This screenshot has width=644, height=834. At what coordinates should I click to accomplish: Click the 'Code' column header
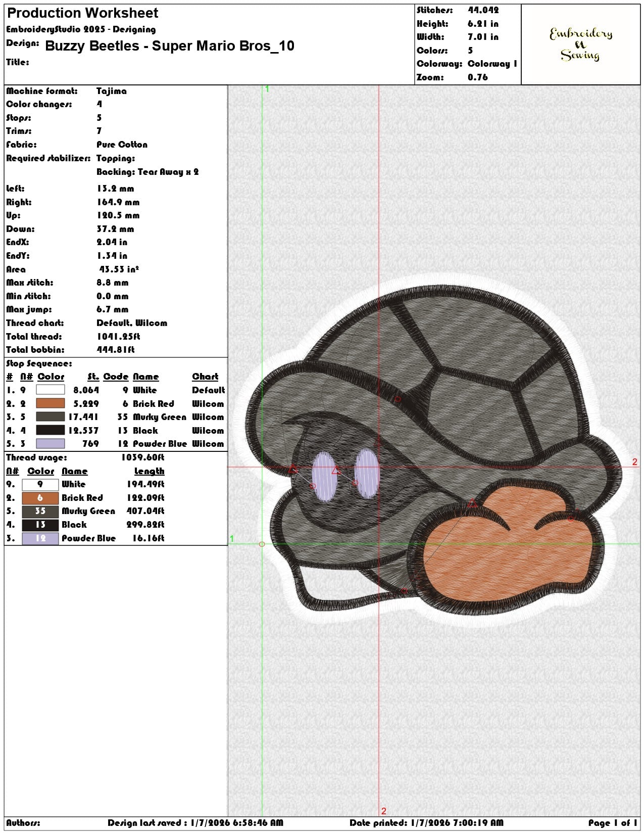(116, 377)
